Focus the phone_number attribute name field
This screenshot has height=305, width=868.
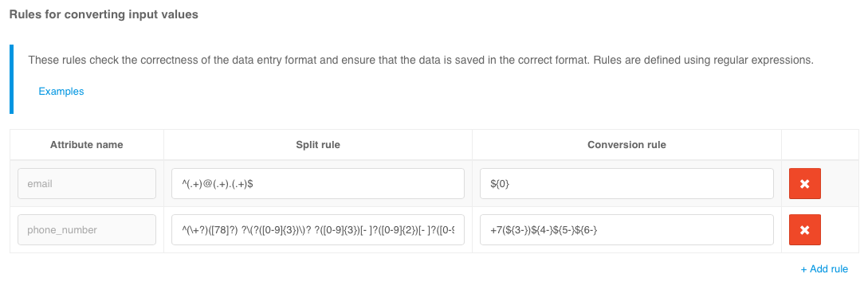click(87, 229)
